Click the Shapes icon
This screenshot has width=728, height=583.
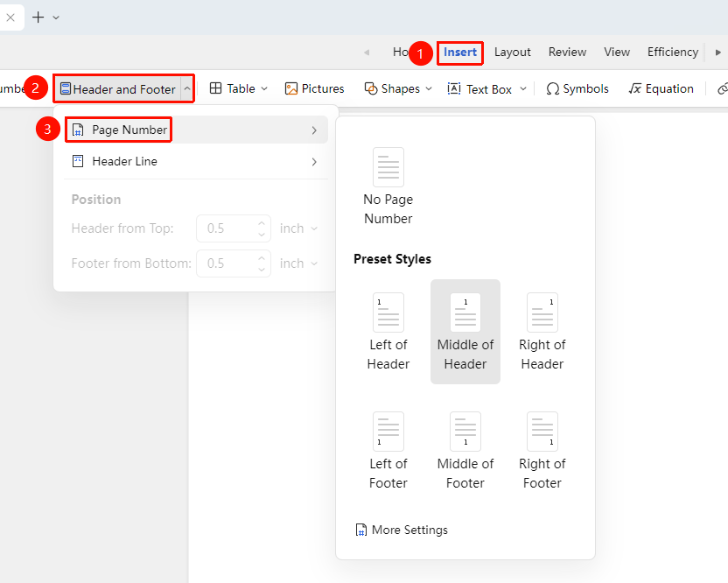[371, 88]
